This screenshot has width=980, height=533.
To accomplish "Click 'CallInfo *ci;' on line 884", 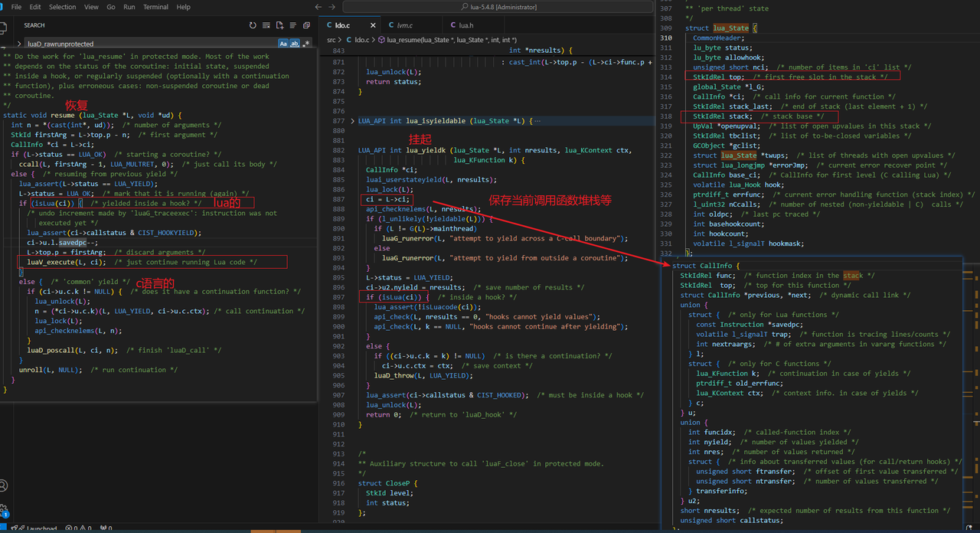I will point(391,170).
